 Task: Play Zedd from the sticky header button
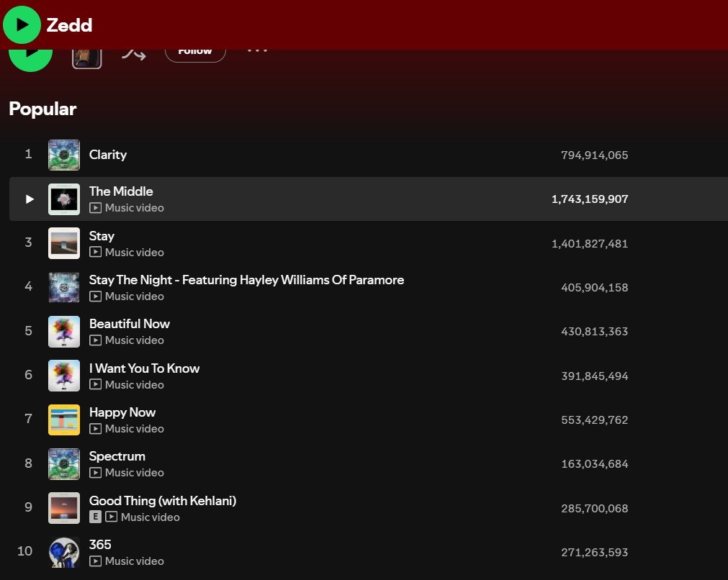click(22, 24)
